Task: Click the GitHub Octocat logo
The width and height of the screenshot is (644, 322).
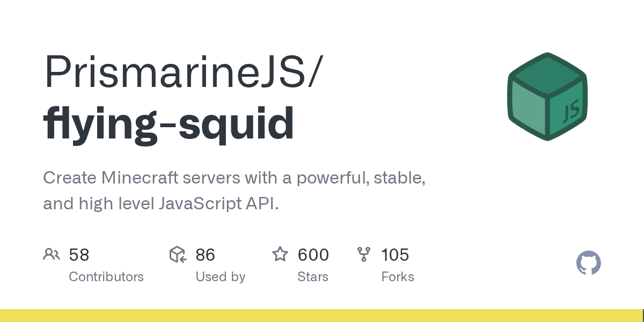Action: [x=588, y=263]
